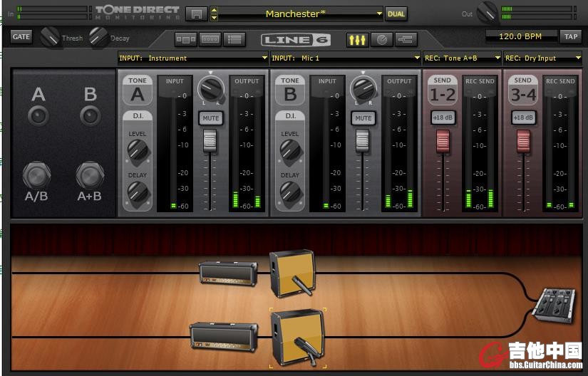Click the TAP tempo button

(571, 37)
